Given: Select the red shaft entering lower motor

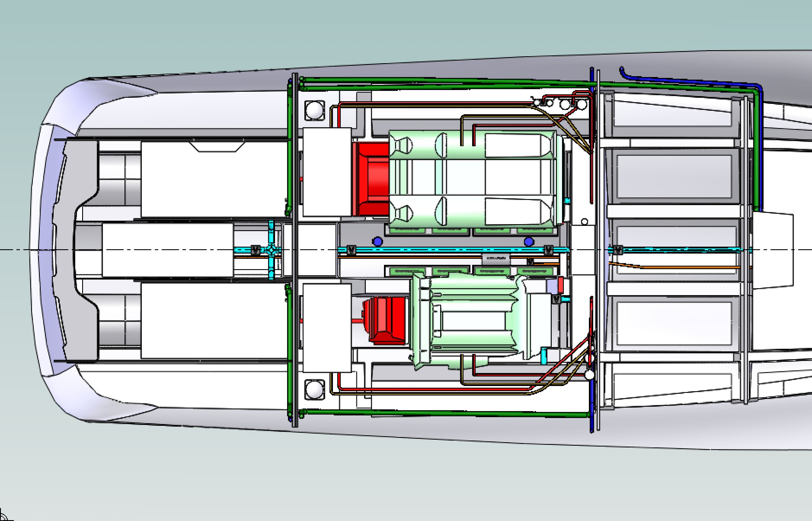Looking at the screenshot, I should [357, 321].
